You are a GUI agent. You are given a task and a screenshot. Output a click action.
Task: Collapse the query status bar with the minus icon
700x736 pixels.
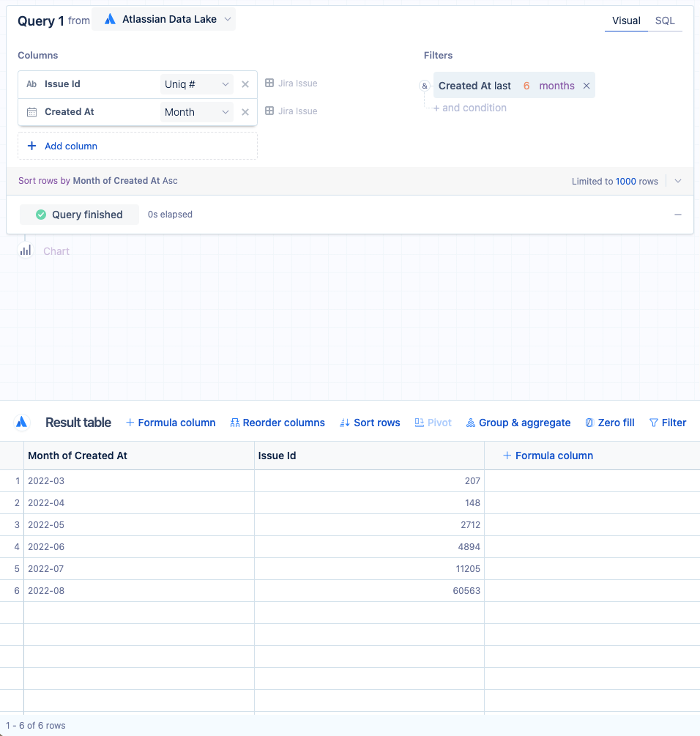point(678,215)
